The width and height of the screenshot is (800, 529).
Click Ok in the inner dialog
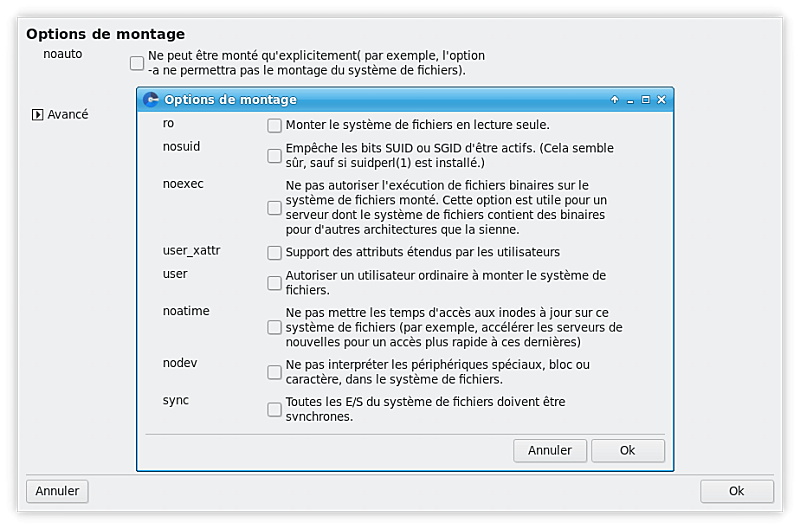[x=628, y=451]
